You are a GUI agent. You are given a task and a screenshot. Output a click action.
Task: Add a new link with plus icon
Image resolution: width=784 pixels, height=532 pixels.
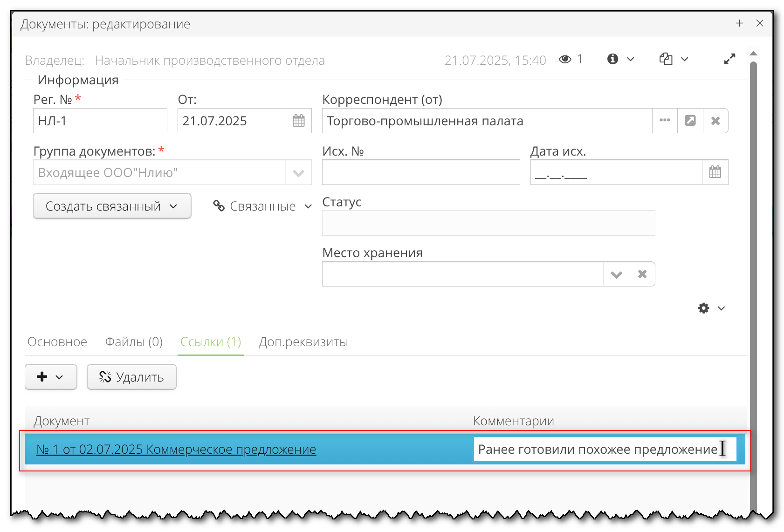click(44, 377)
